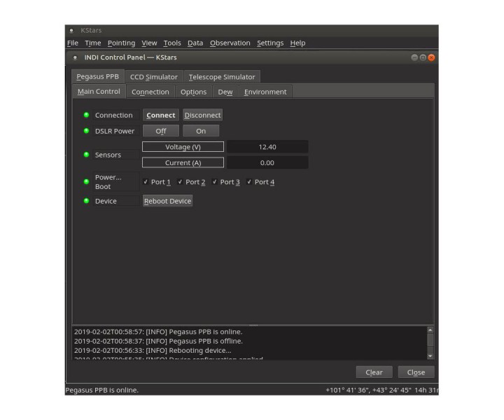Toggle the Port 2 checkbox
Viewport: 504px width, 420px height.
180,182
